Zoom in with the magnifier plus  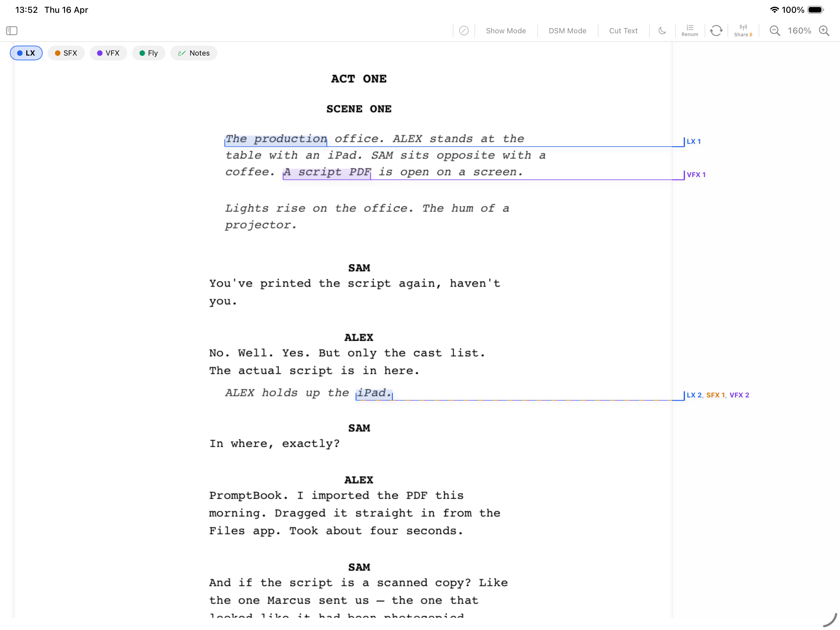coord(824,31)
